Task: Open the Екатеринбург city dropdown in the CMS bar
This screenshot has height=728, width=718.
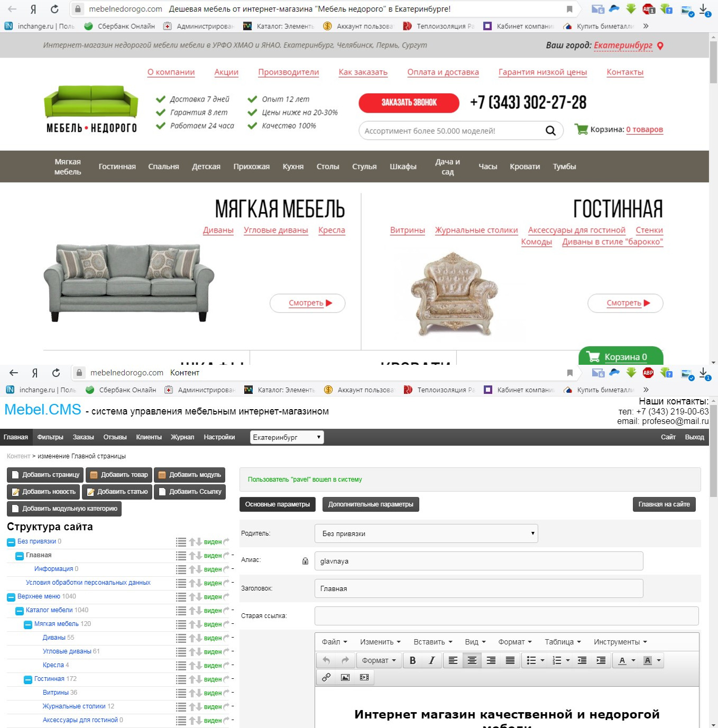Action: [x=287, y=437]
